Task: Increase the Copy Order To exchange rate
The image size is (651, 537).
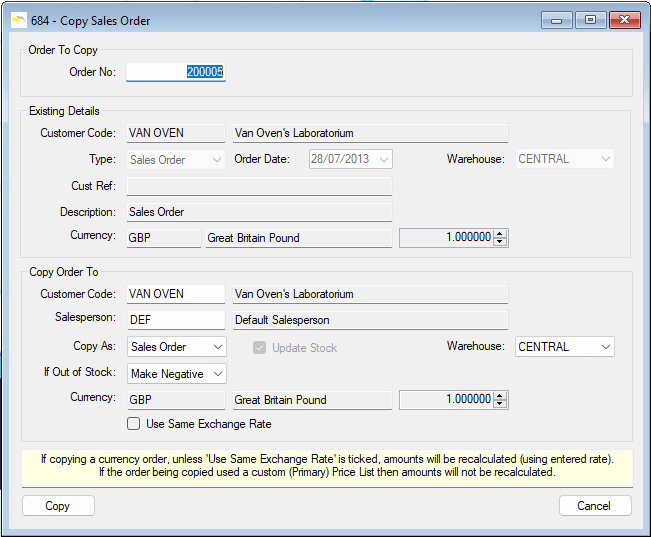Action: (502, 395)
